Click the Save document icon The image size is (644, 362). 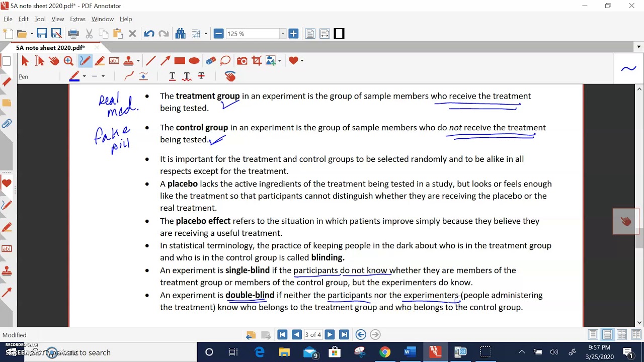tap(42, 34)
